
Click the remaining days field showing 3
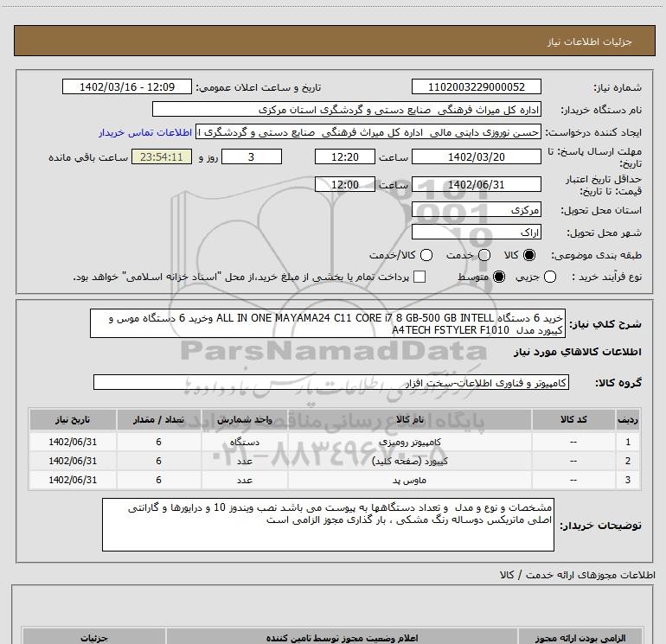[252, 156]
